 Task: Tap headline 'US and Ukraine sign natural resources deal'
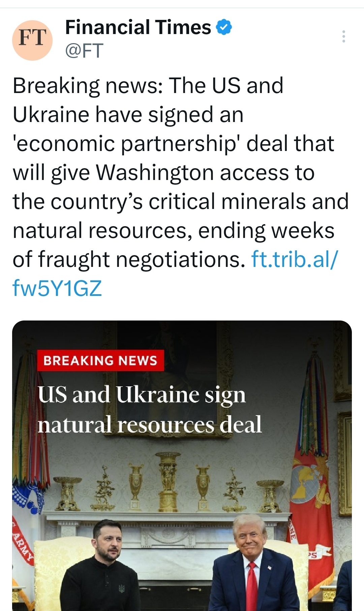[150, 409]
